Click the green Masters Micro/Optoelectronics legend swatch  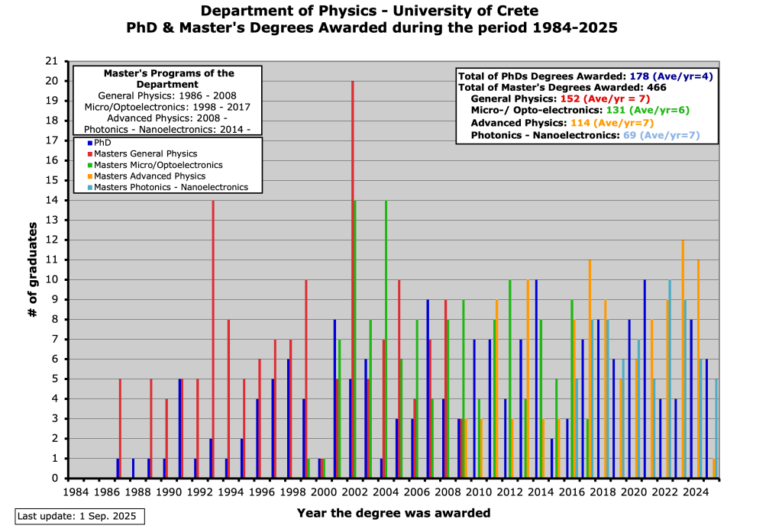90,165
